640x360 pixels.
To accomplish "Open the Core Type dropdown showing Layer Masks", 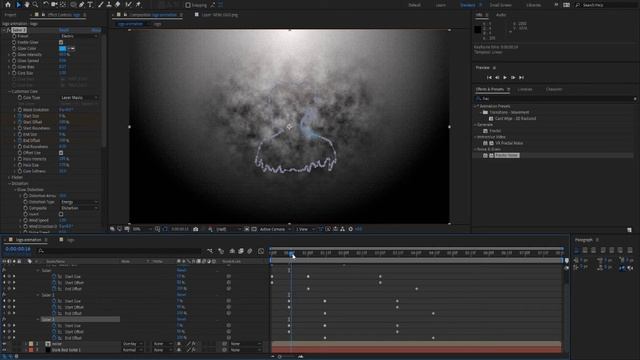I will coord(79,98).
